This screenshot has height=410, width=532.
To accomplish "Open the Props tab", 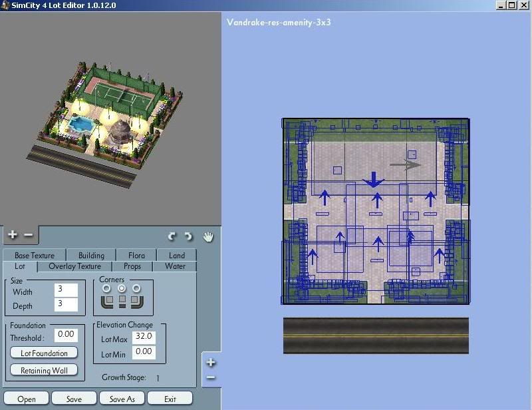I will [x=132, y=266].
